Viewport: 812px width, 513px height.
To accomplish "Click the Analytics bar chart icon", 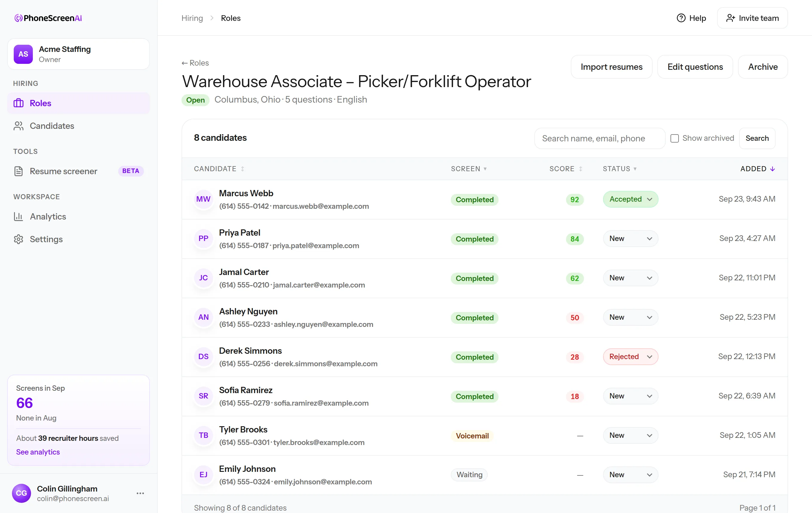I will 19,217.
